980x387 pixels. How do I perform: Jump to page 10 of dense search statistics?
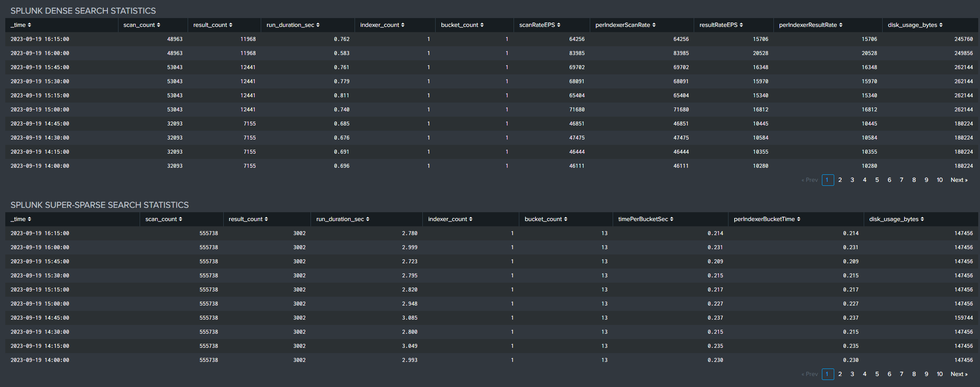click(940, 180)
